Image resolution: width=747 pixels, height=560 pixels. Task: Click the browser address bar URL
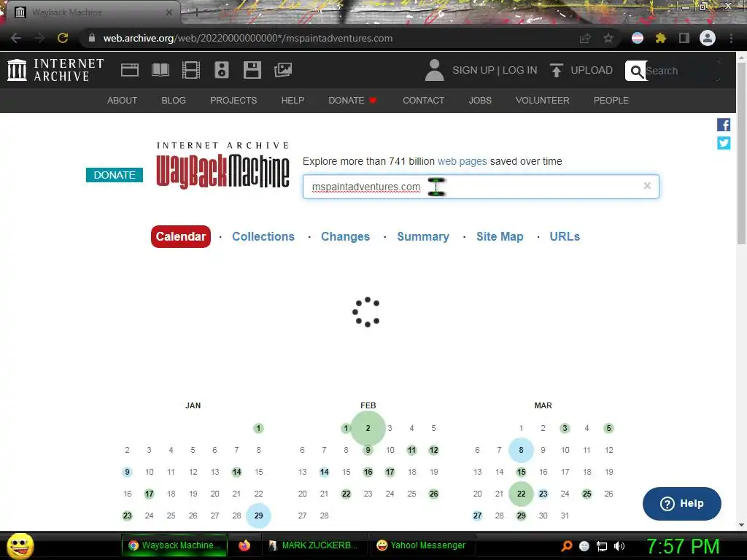pos(248,38)
